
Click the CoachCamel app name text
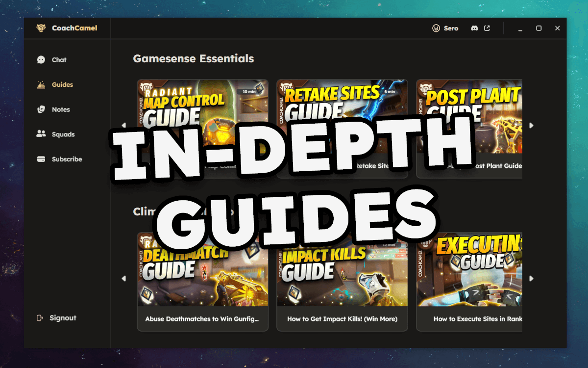click(74, 28)
